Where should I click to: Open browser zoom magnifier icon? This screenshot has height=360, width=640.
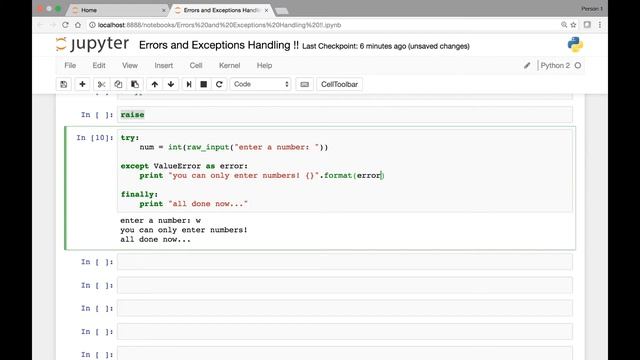coord(564,25)
